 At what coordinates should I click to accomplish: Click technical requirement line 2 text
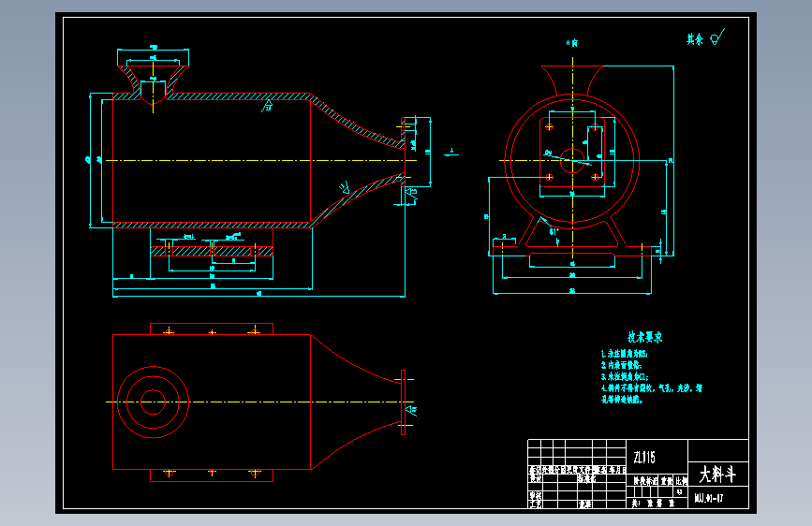[x=622, y=365]
